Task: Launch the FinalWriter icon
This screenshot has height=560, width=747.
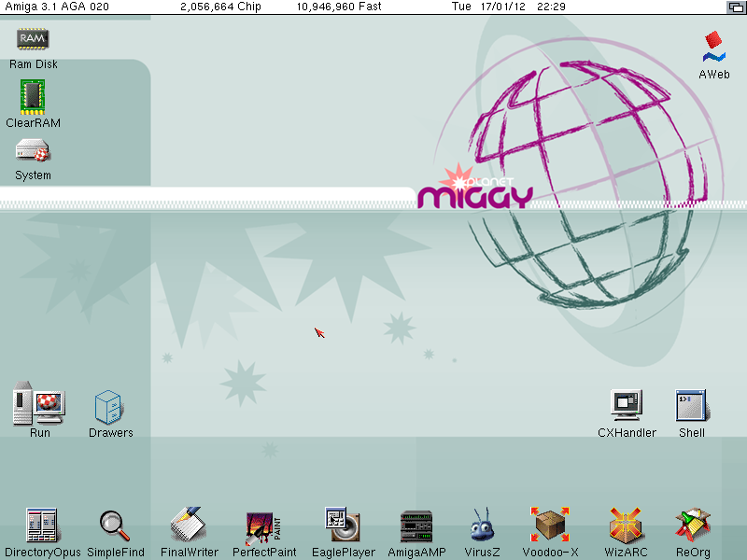Action: (x=189, y=525)
